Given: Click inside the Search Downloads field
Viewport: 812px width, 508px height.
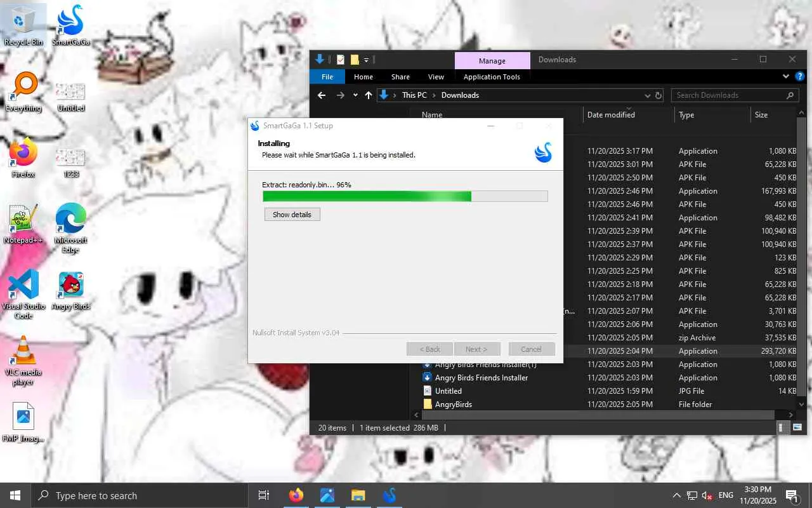Looking at the screenshot, I should click(728, 95).
